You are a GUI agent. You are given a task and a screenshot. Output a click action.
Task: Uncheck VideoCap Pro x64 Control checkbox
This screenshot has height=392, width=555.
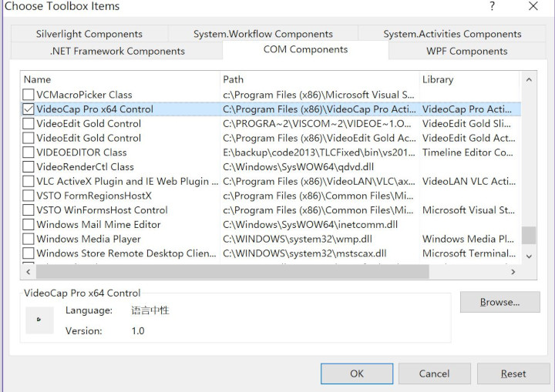tap(29, 109)
